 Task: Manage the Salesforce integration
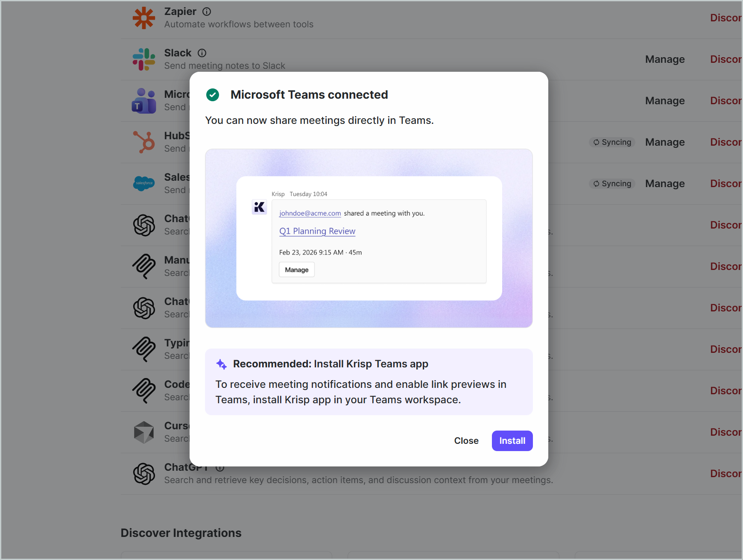(664, 184)
